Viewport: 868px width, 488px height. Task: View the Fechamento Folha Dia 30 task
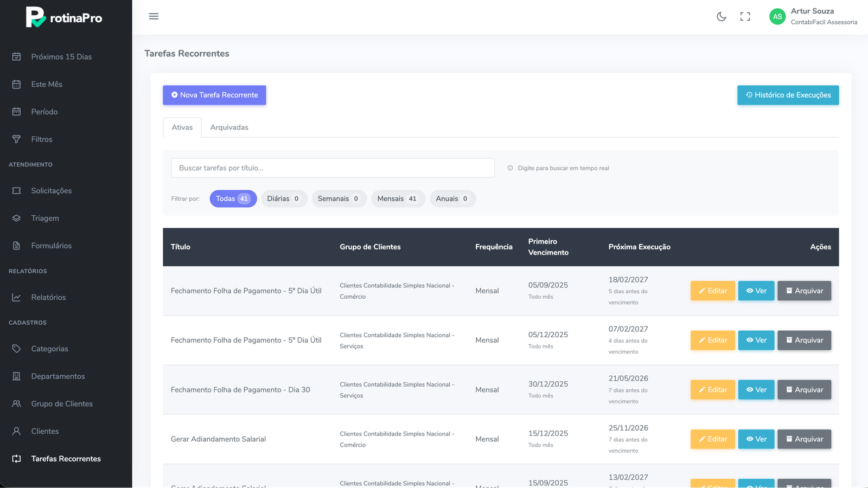click(x=756, y=389)
